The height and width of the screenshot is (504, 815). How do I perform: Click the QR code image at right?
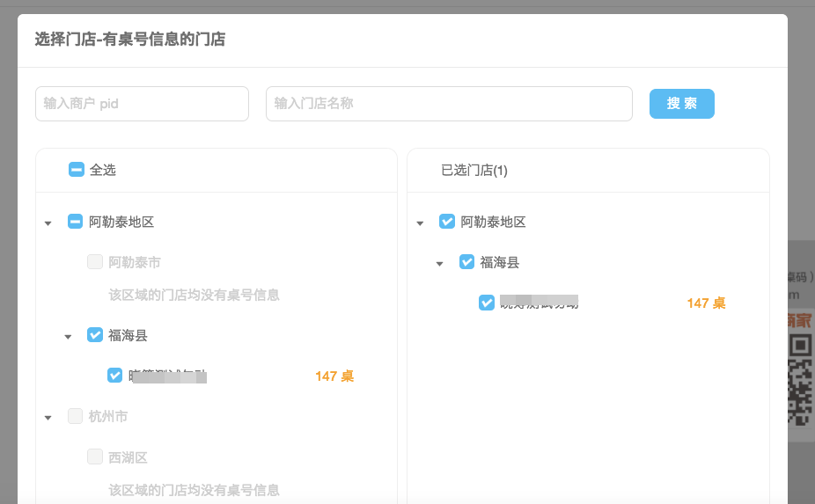click(x=799, y=378)
